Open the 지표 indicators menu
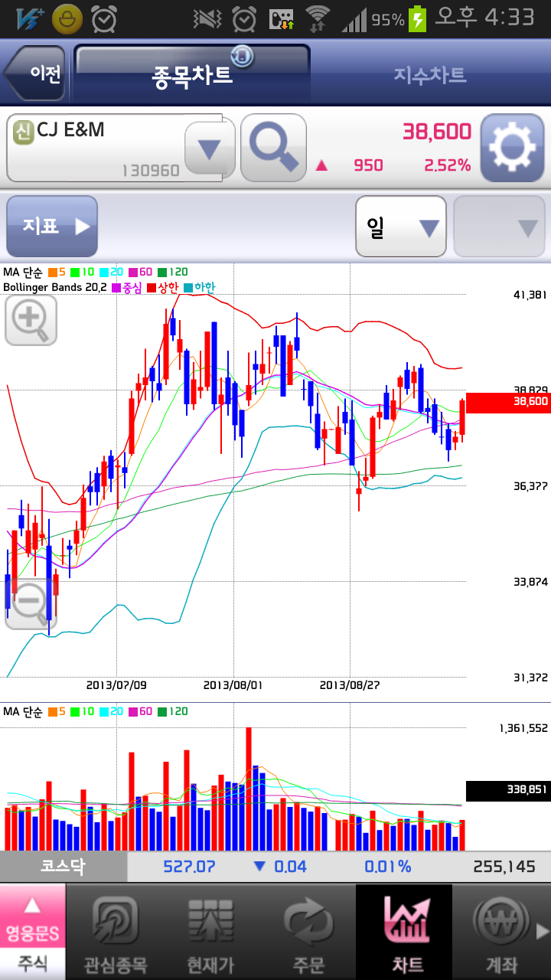This screenshot has height=980, width=551. [x=52, y=227]
